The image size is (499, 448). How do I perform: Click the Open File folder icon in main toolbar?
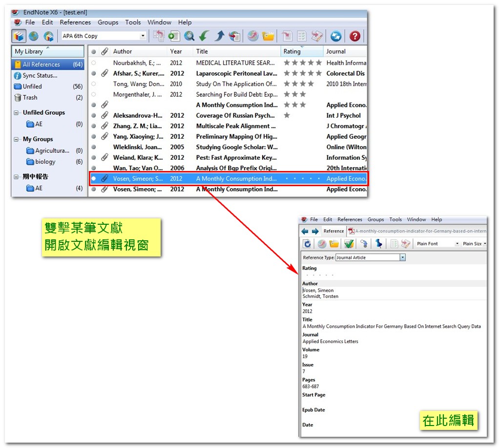pyautogui.click(x=268, y=36)
